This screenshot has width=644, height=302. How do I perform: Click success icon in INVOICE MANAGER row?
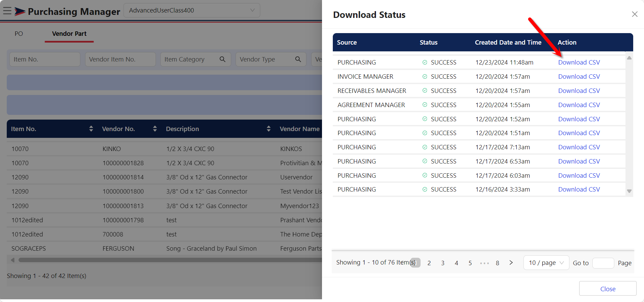click(425, 77)
